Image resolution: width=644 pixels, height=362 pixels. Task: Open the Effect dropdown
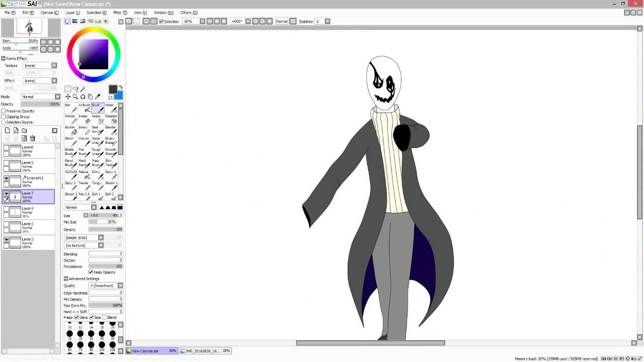click(x=54, y=80)
